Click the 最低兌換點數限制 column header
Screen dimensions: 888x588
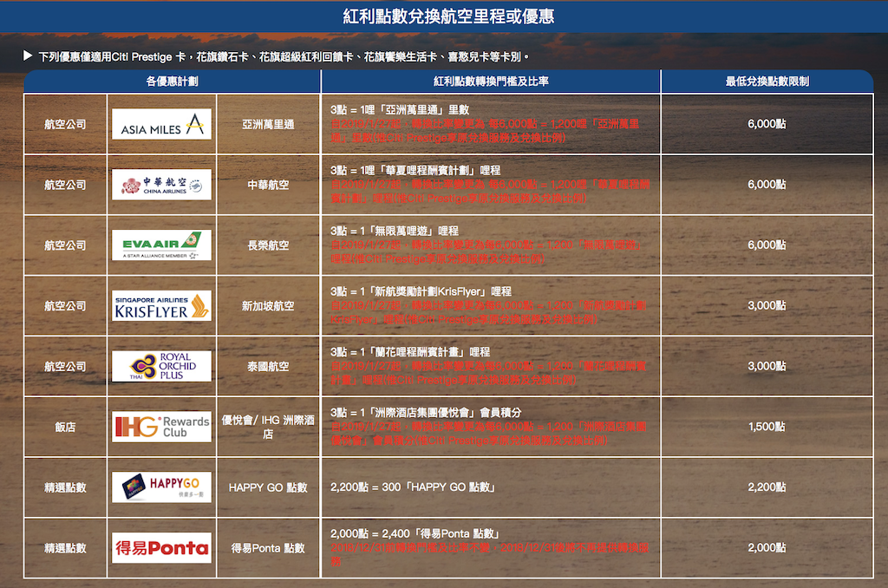(x=767, y=82)
